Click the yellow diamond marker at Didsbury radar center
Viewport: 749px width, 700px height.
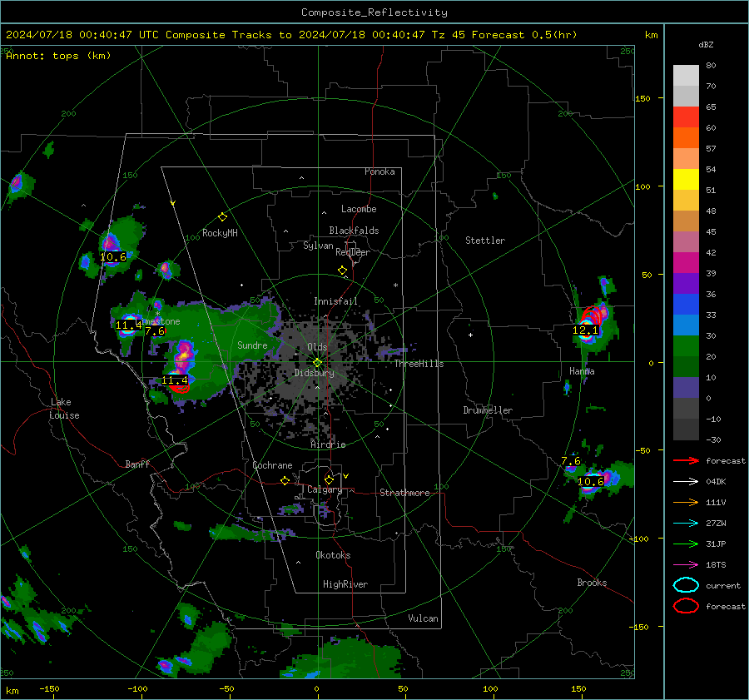tap(317, 363)
